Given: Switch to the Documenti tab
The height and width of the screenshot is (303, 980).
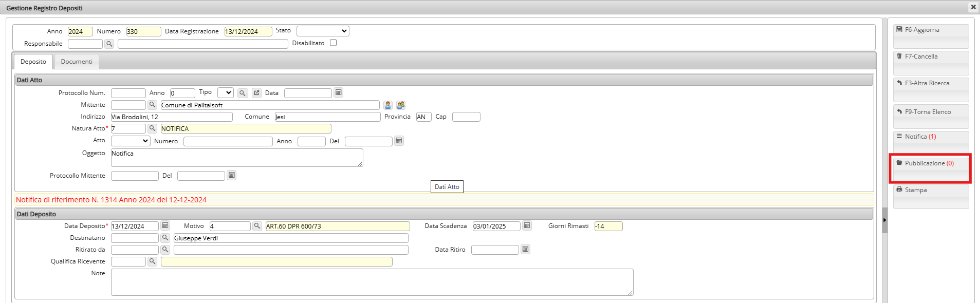Looking at the screenshot, I should point(77,62).
